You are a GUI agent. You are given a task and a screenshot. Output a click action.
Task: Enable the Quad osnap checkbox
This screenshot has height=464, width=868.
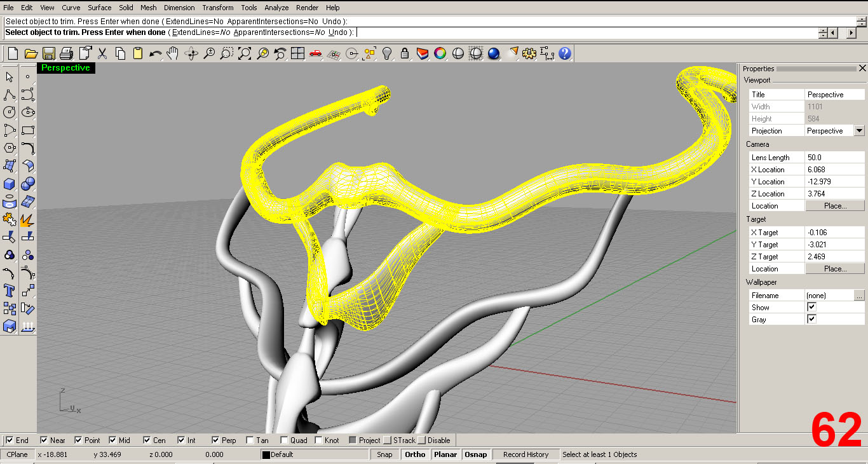pyautogui.click(x=284, y=440)
